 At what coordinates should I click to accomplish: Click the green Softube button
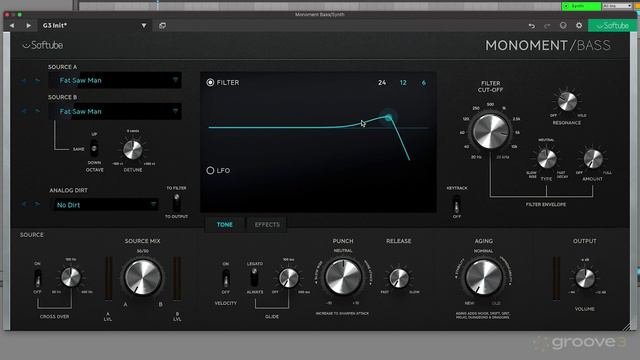coord(612,26)
